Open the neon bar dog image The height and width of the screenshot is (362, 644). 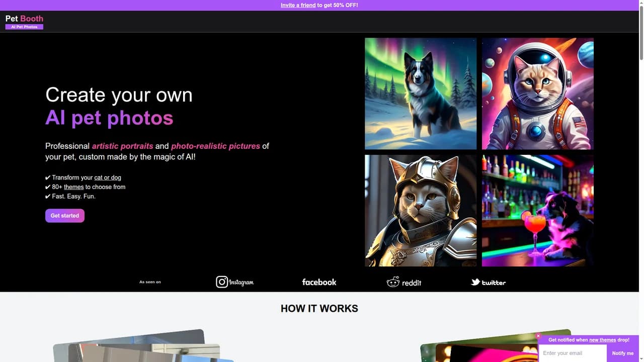[x=538, y=211]
